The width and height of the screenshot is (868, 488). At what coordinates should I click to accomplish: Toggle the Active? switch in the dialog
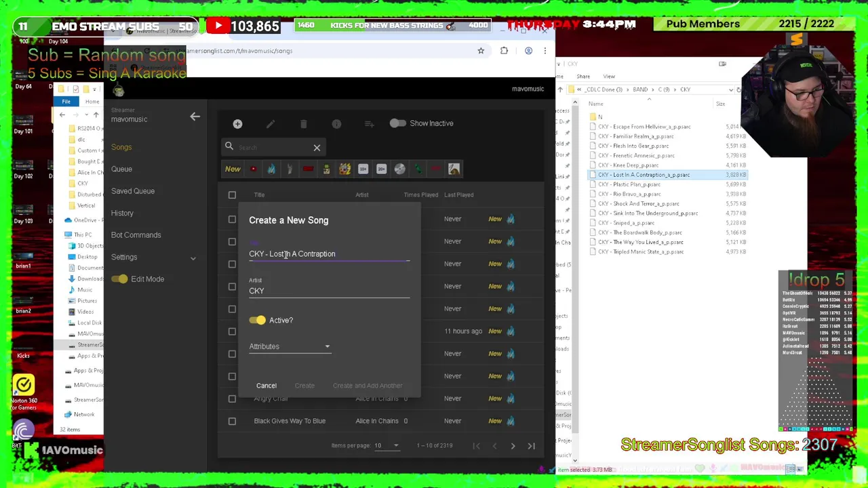pos(258,320)
